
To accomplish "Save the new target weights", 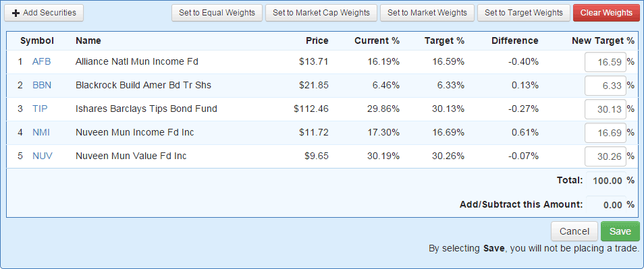I will (x=620, y=231).
